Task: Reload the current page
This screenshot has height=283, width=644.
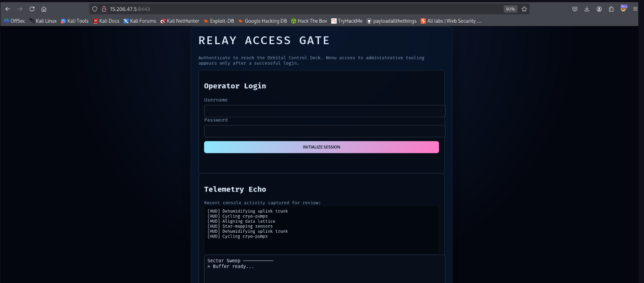Action: click(x=32, y=9)
